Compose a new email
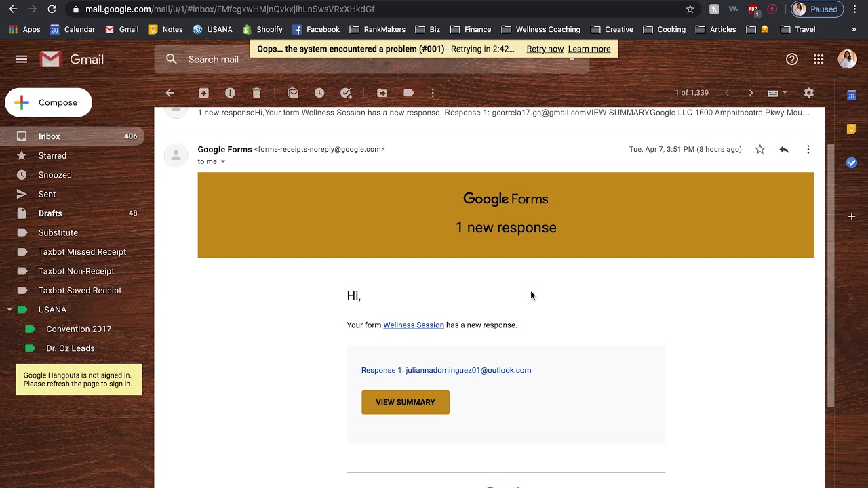868x488 pixels. 48,102
